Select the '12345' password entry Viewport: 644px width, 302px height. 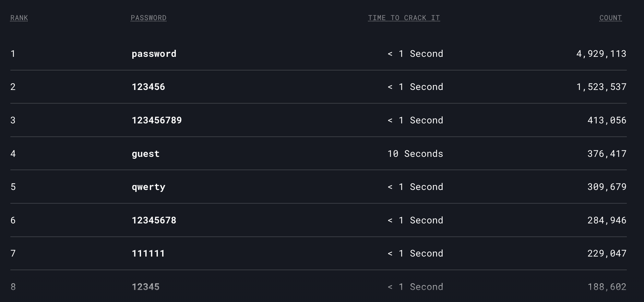[x=146, y=287]
